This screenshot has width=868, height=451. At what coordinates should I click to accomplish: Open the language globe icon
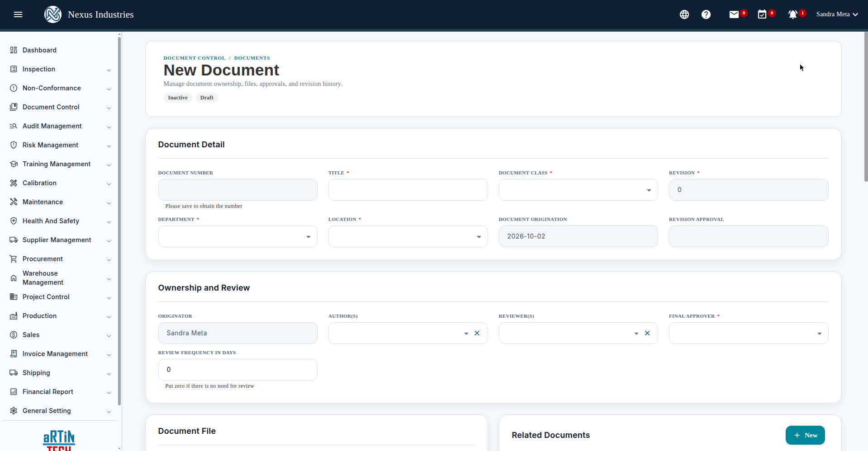tap(684, 14)
